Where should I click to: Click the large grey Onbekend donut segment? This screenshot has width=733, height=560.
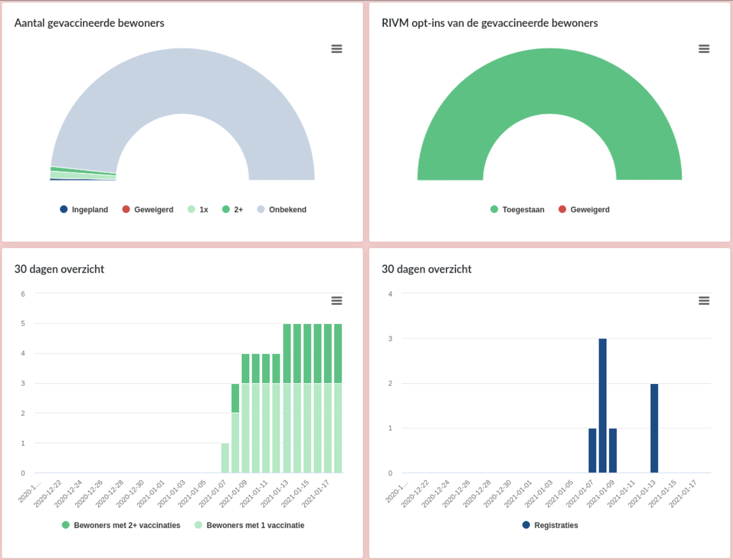pos(183,80)
